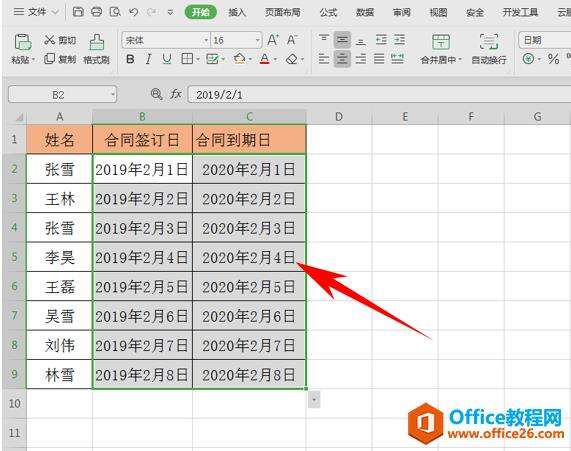Open the 数据 tab
The height and width of the screenshot is (451, 571).
pos(365,12)
